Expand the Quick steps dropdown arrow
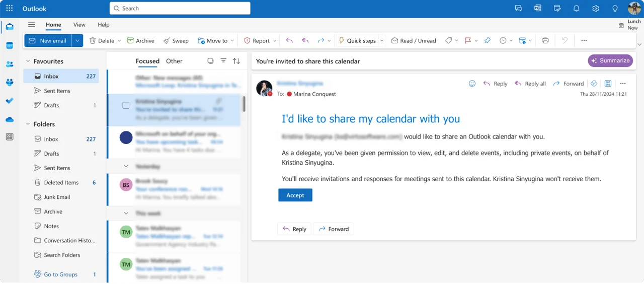The width and height of the screenshot is (644, 284). [382, 41]
